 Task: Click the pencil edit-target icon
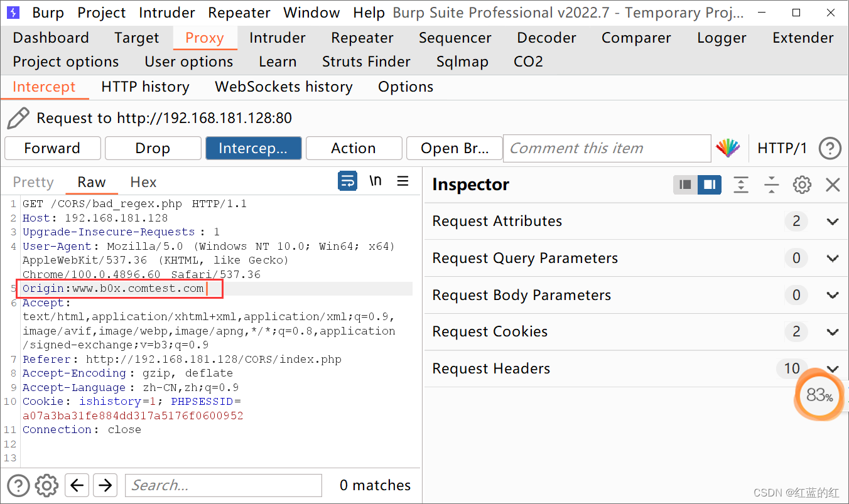point(18,118)
